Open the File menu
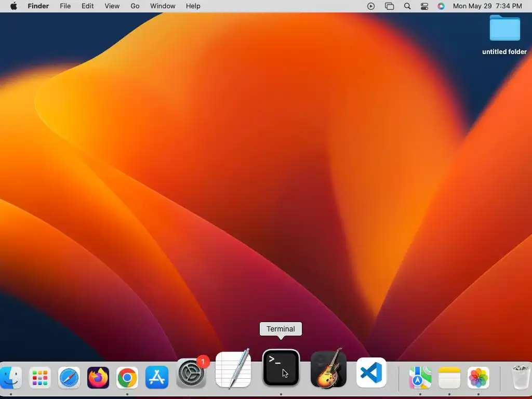 click(x=65, y=6)
